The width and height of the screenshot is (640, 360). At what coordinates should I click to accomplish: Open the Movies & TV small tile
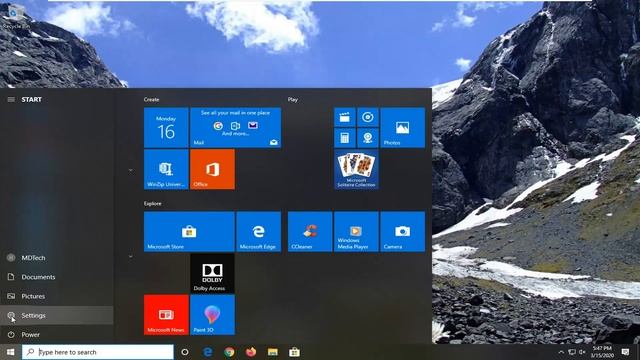345,118
